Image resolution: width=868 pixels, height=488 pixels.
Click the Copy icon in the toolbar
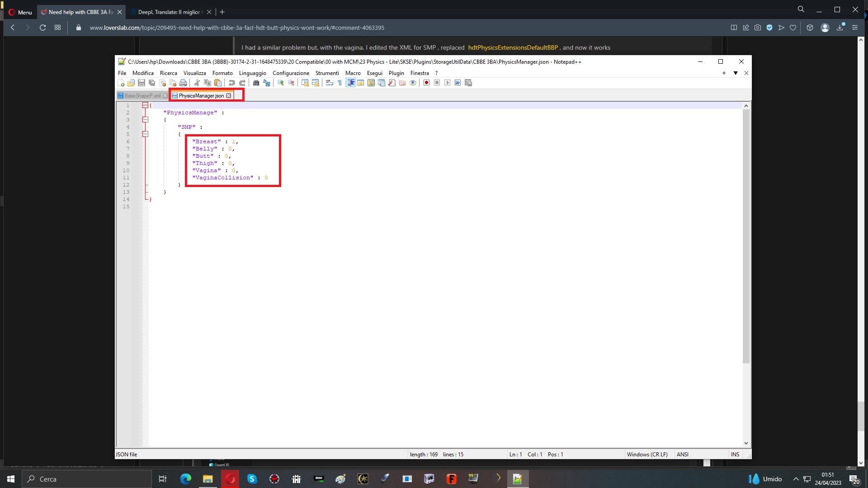(x=208, y=83)
